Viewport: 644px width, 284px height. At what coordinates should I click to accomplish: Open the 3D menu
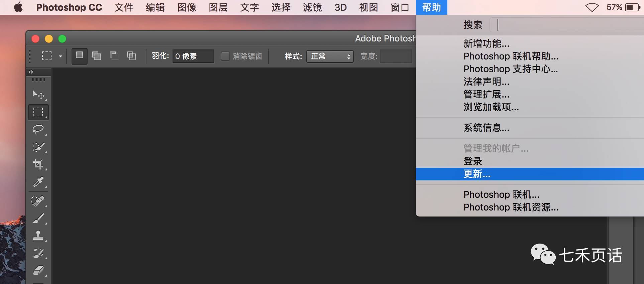341,7
